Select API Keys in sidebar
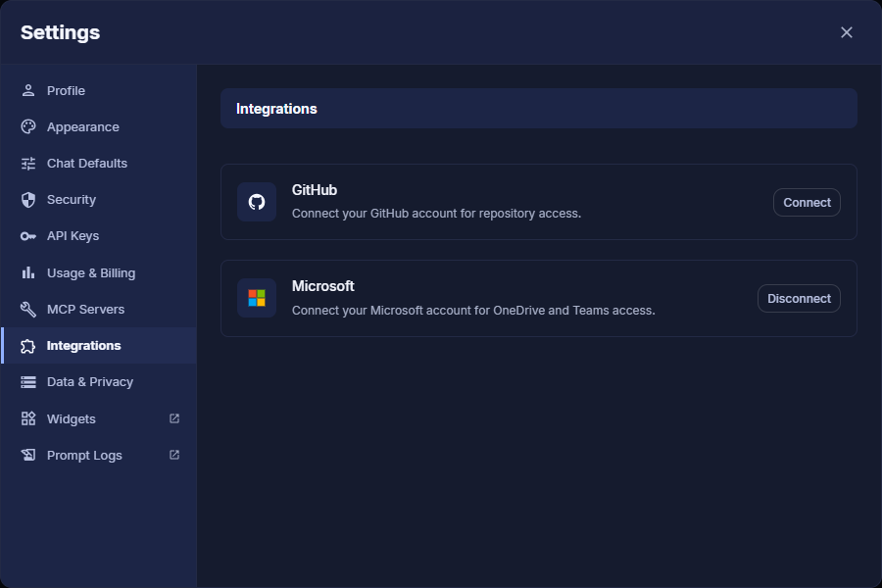The height and width of the screenshot is (588, 882). tap(99, 236)
